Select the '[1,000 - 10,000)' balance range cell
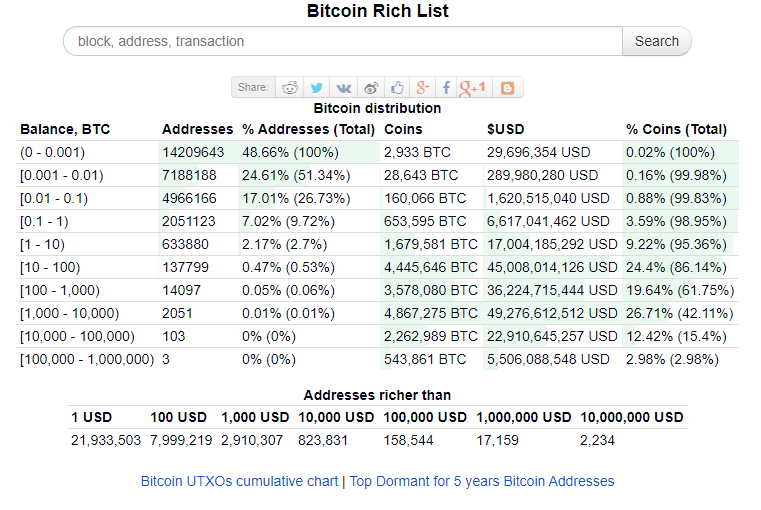The height and width of the screenshot is (510, 761). 69,313
